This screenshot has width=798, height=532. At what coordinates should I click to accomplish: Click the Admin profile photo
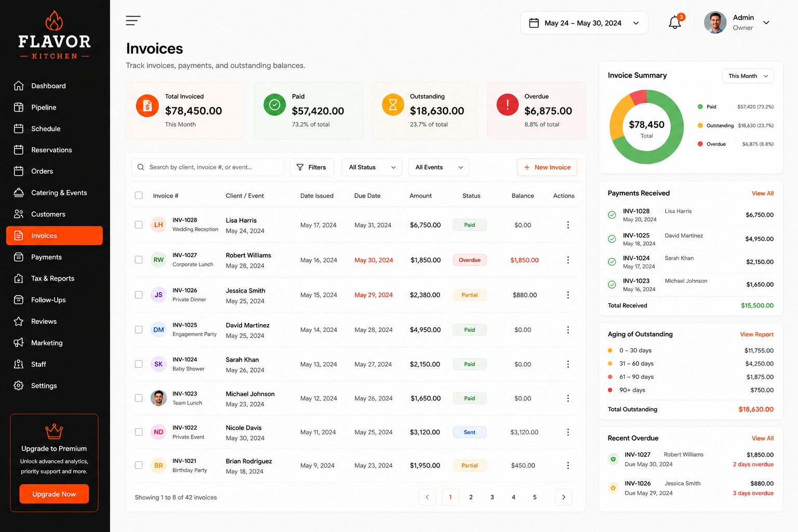click(x=715, y=22)
